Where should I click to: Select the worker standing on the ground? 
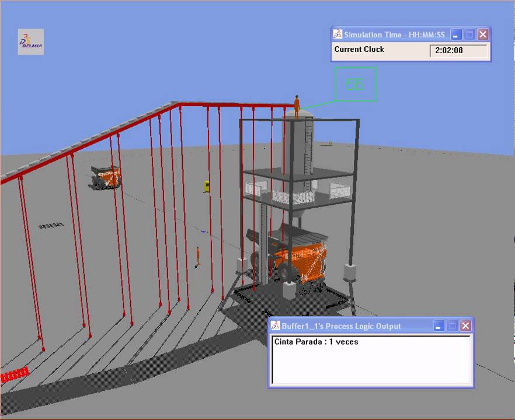tap(198, 256)
